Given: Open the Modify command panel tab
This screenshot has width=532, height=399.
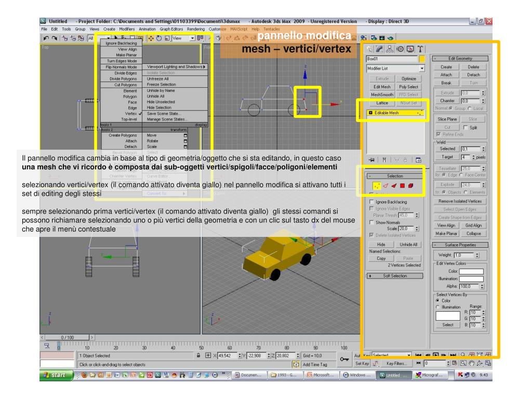Looking at the screenshot, I should [379, 49].
